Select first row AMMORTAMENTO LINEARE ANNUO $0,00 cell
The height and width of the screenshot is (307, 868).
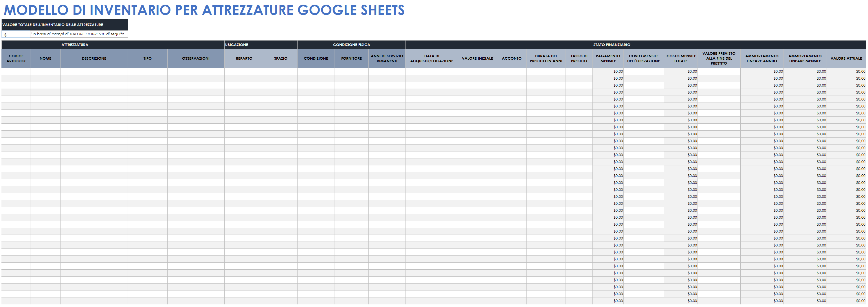(x=762, y=72)
